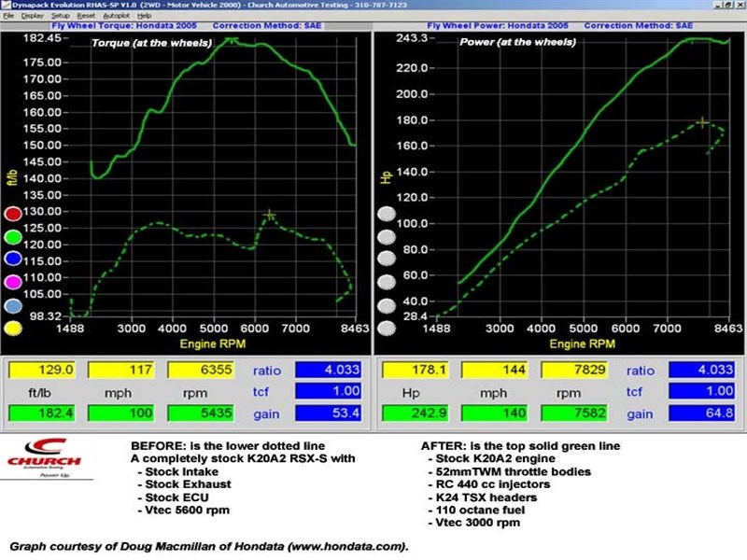Click the yellow peak marker on dotted torque curve
Viewport: 747px width, 560px height.
click(269, 215)
